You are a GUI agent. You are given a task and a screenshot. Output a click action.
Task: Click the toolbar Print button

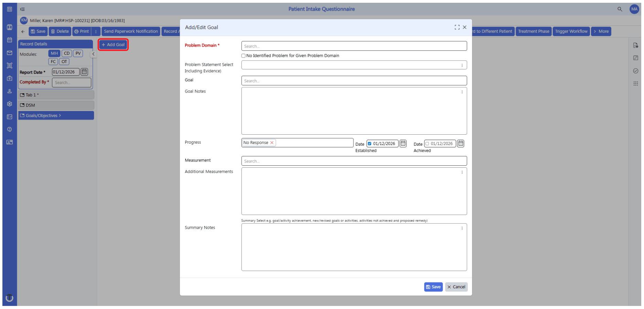pyautogui.click(x=82, y=31)
